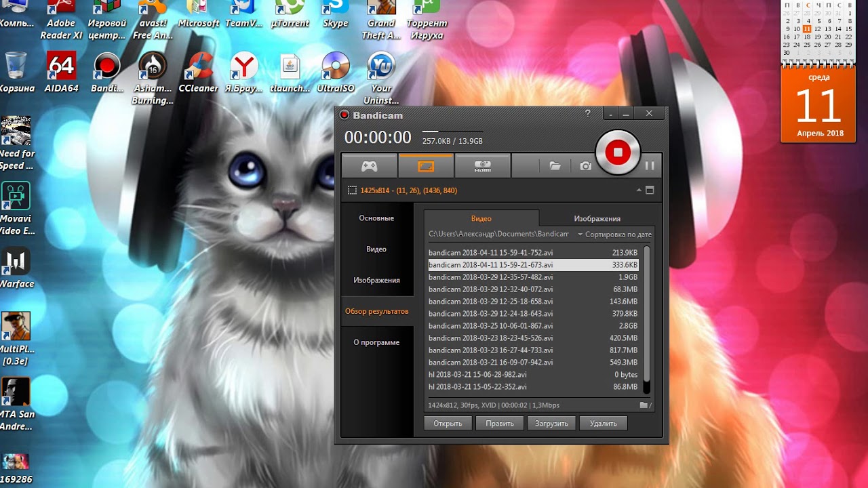
Task: Select hl 2018-03-21 15-05-22-352.avi
Action: (533, 387)
